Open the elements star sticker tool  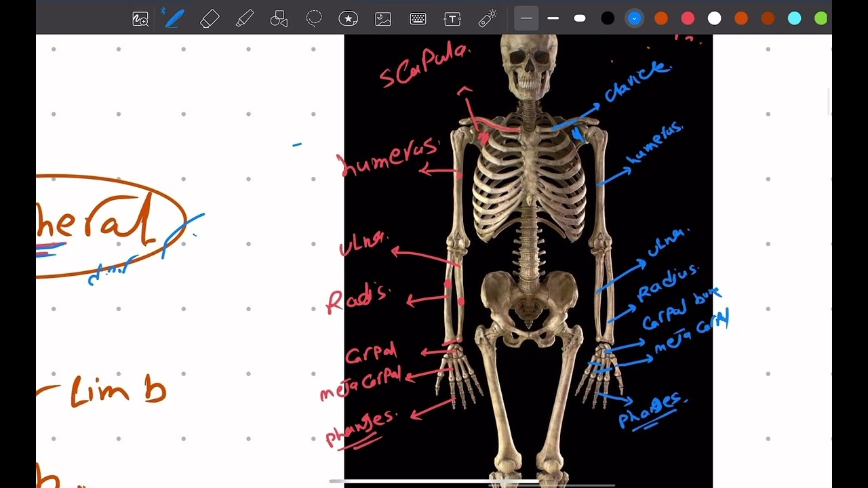tap(349, 19)
